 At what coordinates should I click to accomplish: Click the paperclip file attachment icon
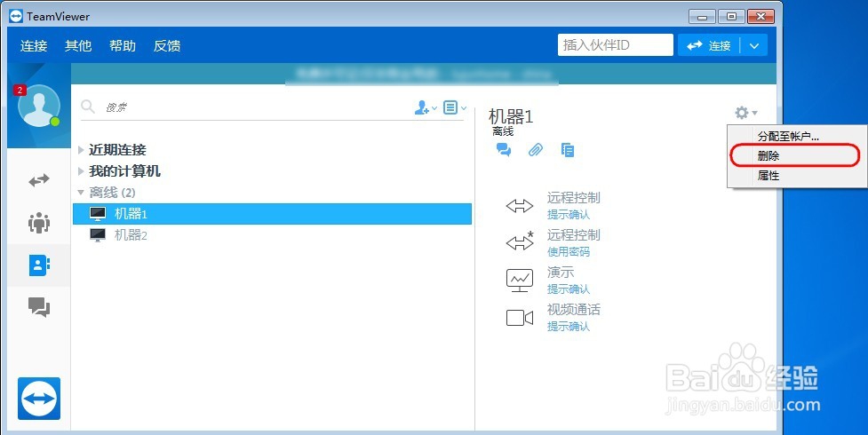pyautogui.click(x=536, y=149)
